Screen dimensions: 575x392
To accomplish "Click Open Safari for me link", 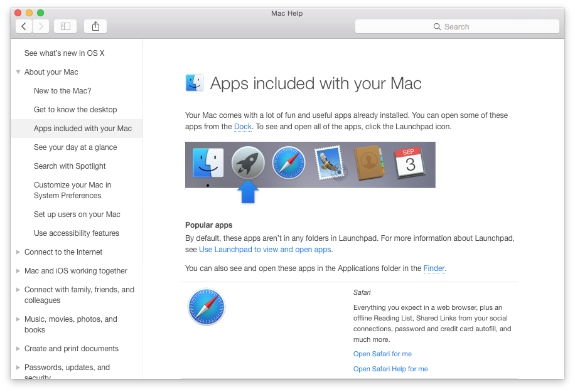I will click(x=382, y=354).
